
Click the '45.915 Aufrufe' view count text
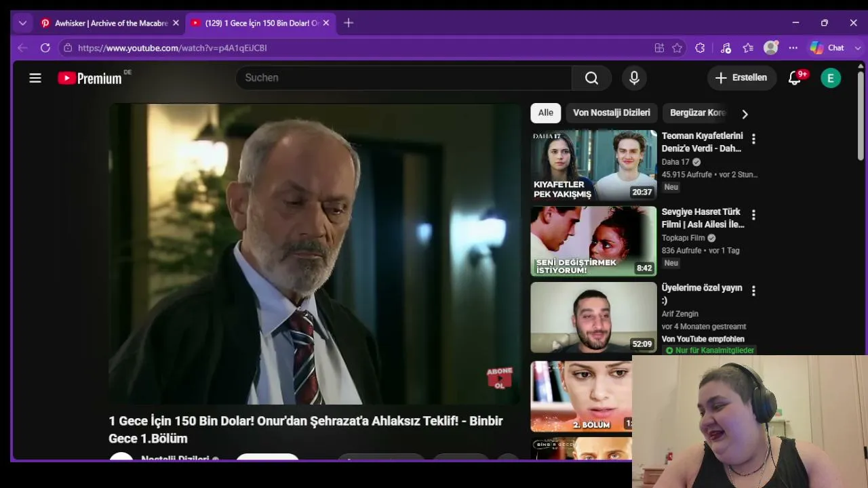point(687,175)
